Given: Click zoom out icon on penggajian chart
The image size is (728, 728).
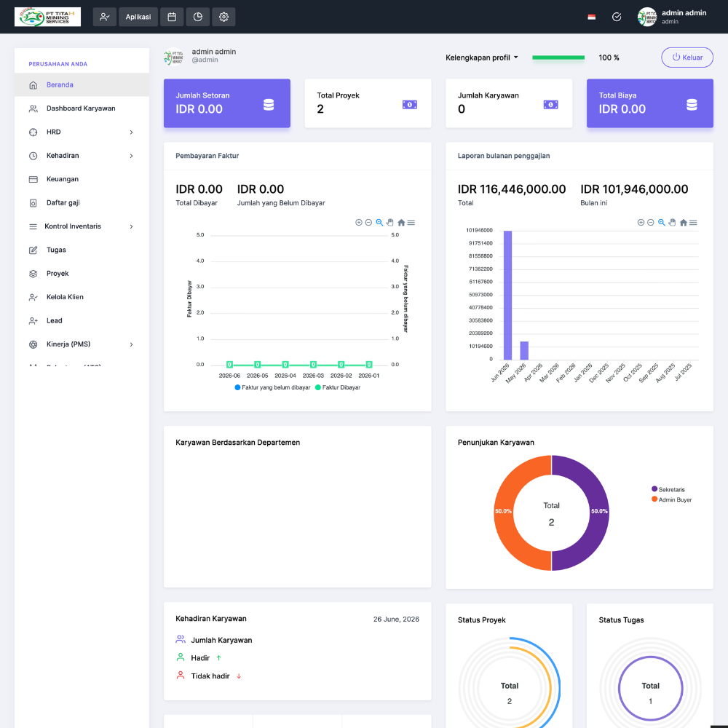Looking at the screenshot, I should point(651,222).
